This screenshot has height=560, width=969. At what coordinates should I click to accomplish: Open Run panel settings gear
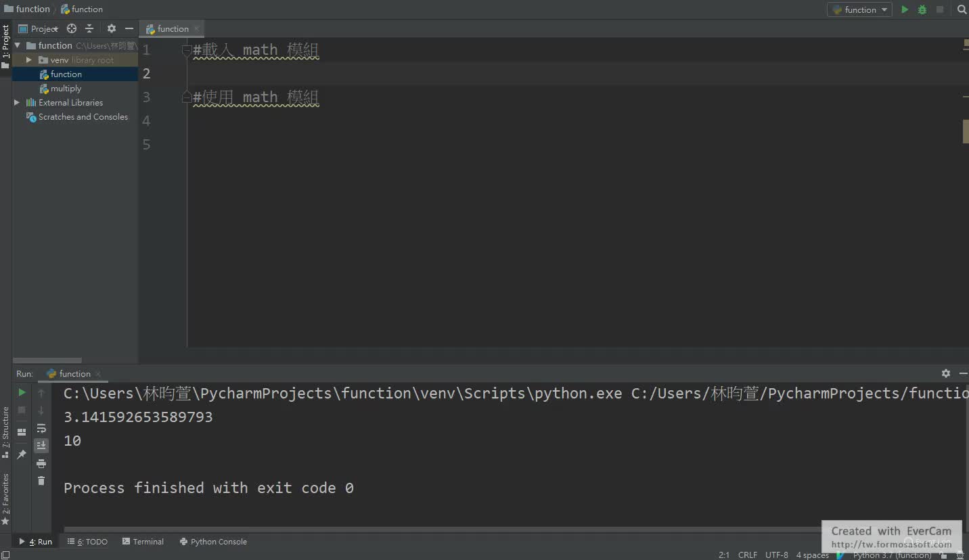click(946, 373)
